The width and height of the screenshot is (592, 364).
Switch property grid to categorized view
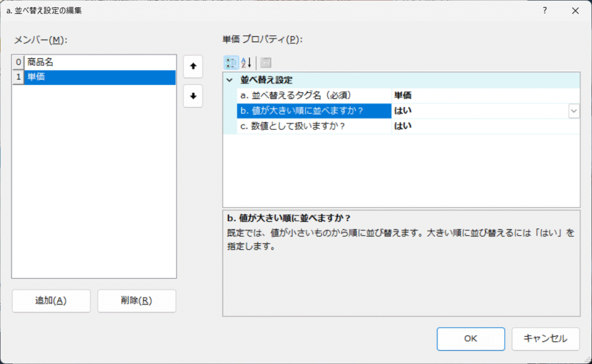point(231,62)
